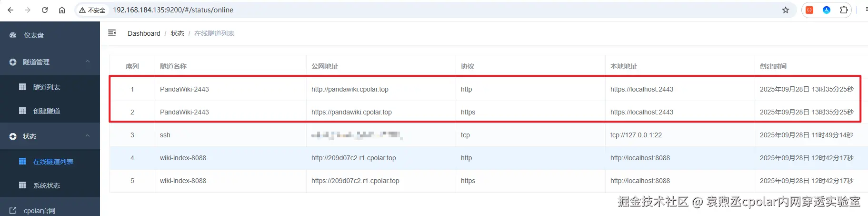Screen dimensions: 868x216
Task: Click the 系统状态 grid icon
Action: 22,185
